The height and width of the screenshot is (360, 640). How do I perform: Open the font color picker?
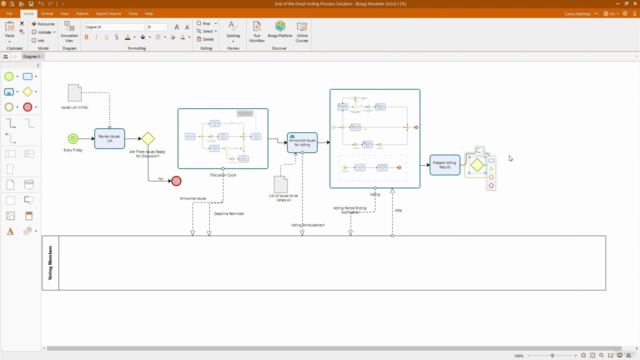pyautogui.click(x=128, y=37)
